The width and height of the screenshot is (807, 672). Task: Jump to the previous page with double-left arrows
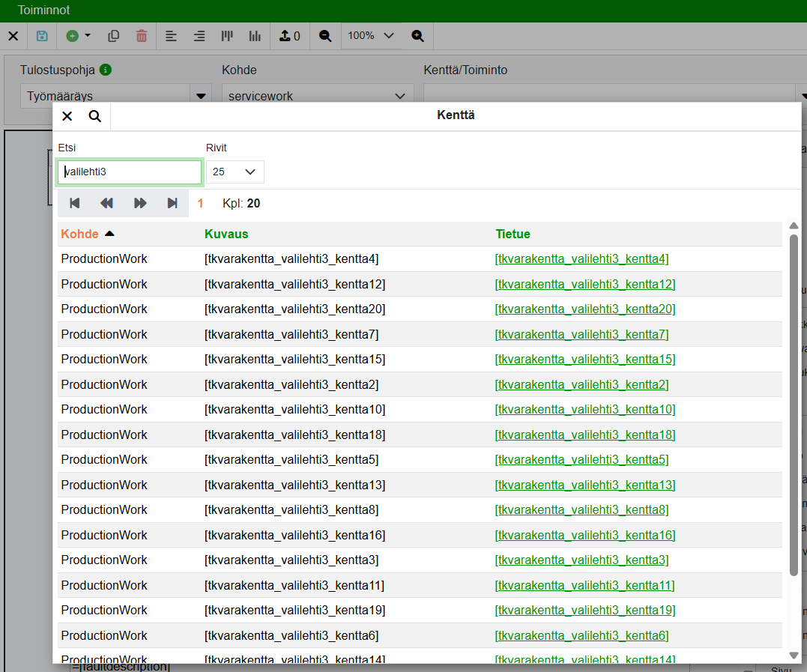click(x=106, y=203)
